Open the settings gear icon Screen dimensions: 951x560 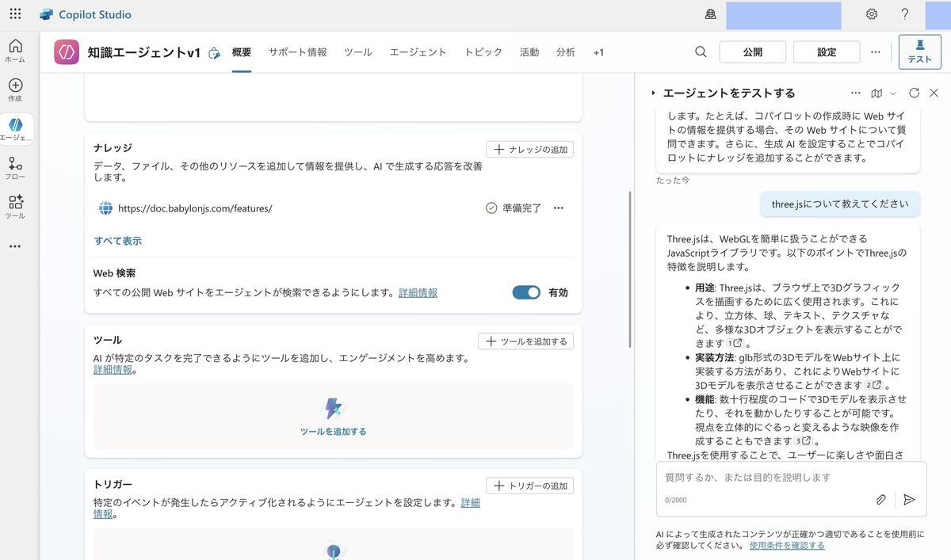(872, 14)
